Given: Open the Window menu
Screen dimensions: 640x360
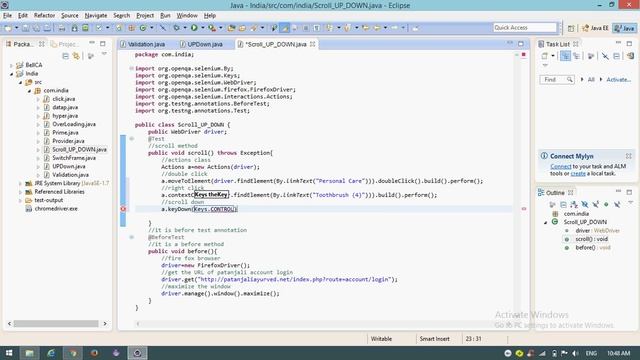Looking at the screenshot, I should [187, 16].
